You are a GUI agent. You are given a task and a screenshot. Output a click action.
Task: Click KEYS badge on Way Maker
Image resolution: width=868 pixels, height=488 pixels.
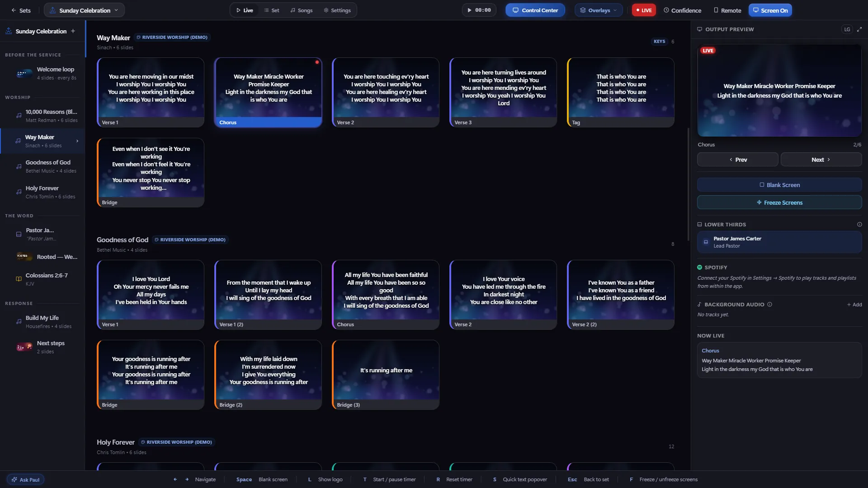(x=659, y=42)
